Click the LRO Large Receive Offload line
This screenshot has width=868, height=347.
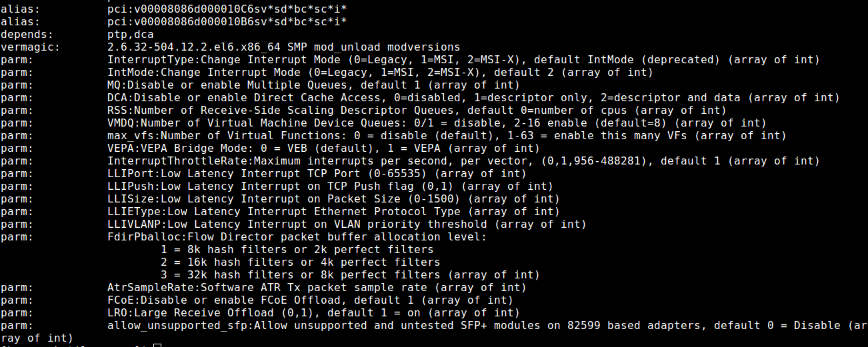pyautogui.click(x=313, y=313)
